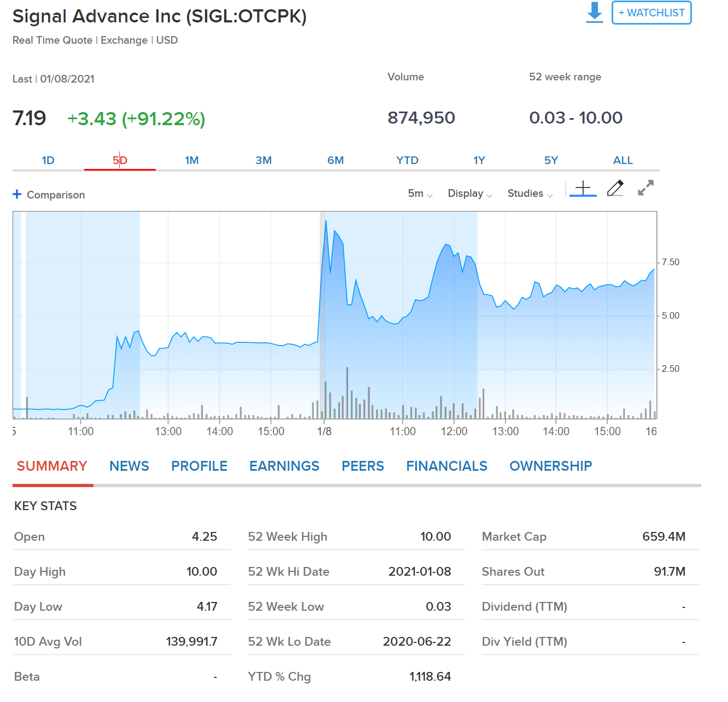Open the Display dropdown
This screenshot has height=702, width=728.
click(470, 194)
